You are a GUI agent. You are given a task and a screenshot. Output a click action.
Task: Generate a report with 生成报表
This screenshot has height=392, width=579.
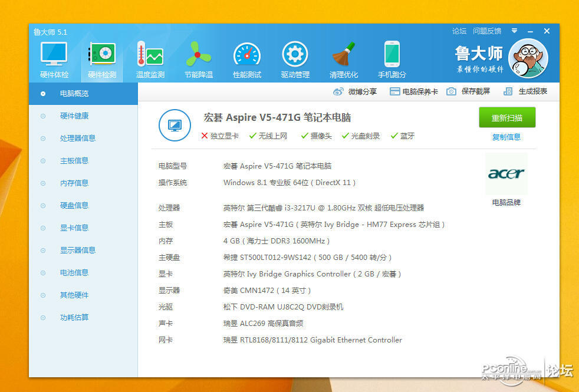click(x=525, y=91)
